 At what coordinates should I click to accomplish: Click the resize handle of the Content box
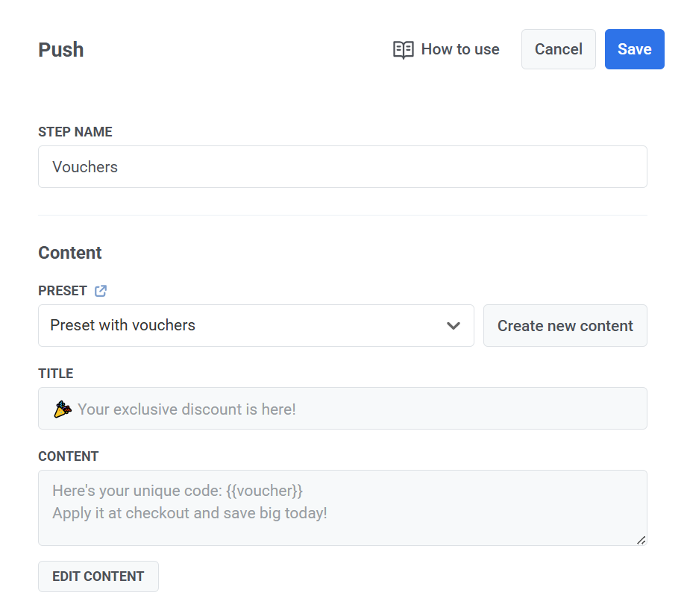point(641,541)
